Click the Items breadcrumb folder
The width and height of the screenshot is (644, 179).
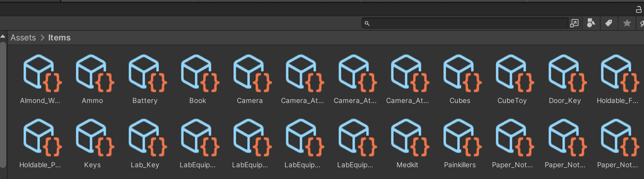click(59, 38)
